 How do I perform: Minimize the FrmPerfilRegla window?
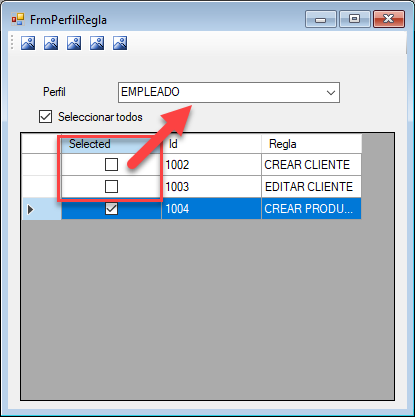[x=321, y=19]
